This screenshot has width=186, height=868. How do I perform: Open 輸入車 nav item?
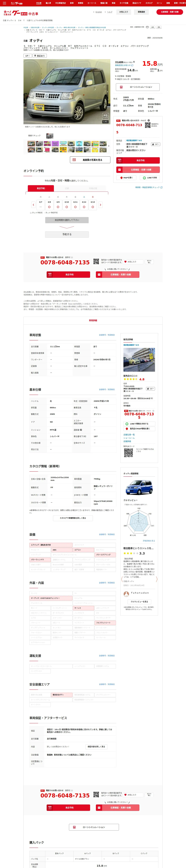(x=48, y=3)
